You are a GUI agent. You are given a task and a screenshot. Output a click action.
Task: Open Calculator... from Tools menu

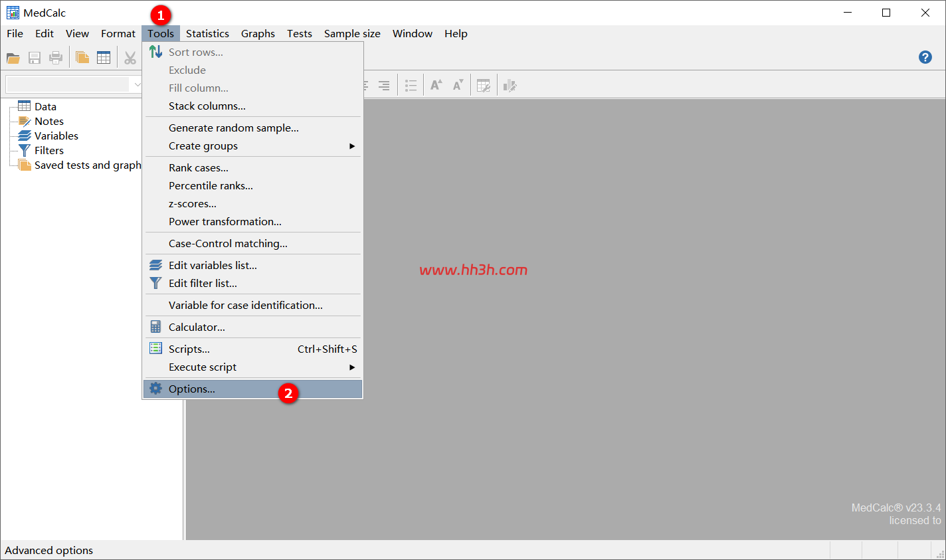pos(253,327)
